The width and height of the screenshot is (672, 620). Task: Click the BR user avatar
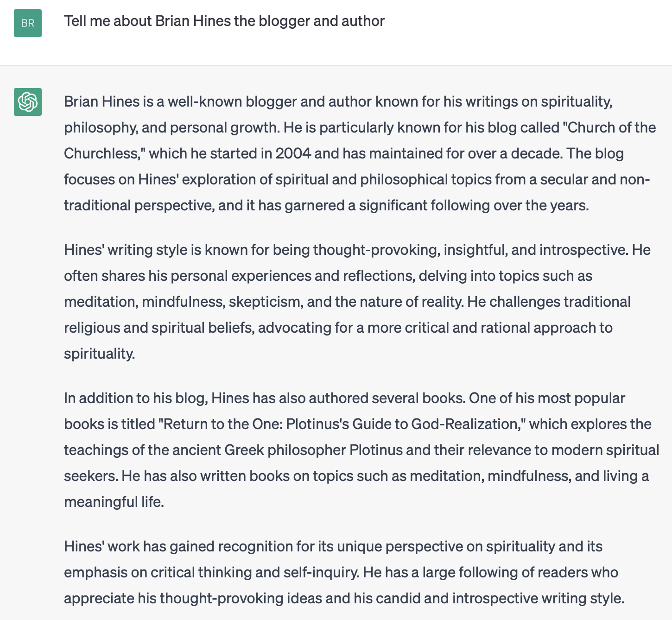tap(28, 23)
